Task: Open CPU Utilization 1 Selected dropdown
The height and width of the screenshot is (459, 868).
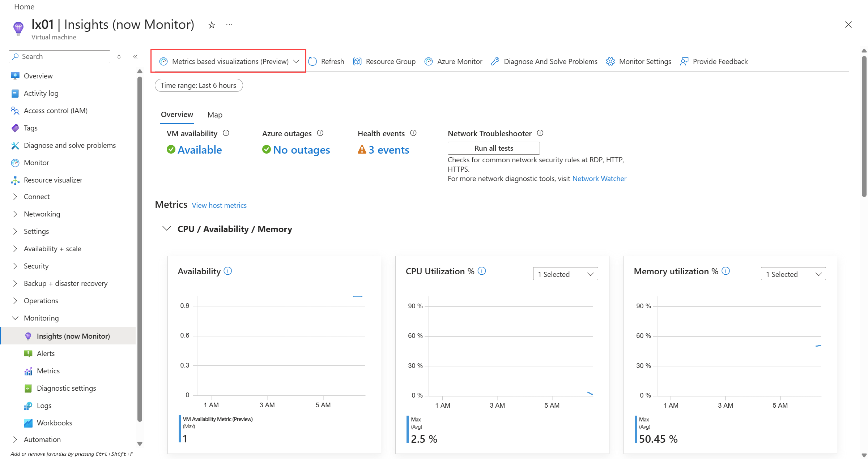Action: coord(565,274)
